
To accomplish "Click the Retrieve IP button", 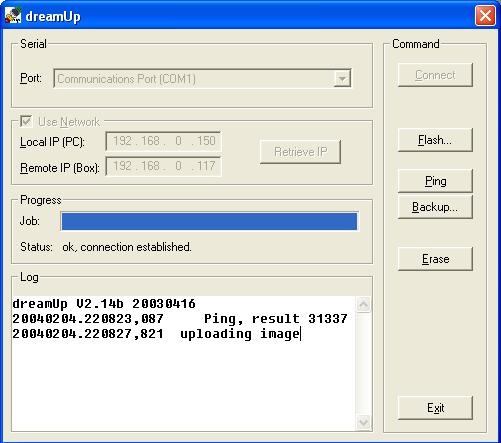I will pos(300,152).
